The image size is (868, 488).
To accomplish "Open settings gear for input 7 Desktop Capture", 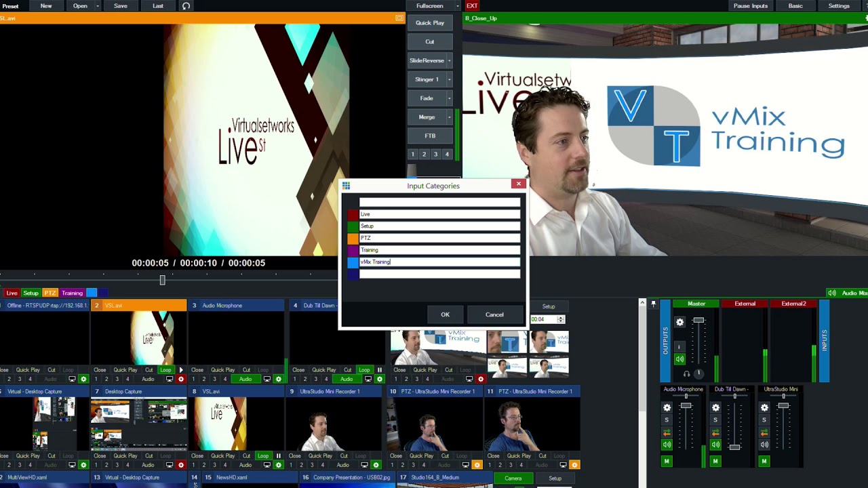I will coord(180,465).
